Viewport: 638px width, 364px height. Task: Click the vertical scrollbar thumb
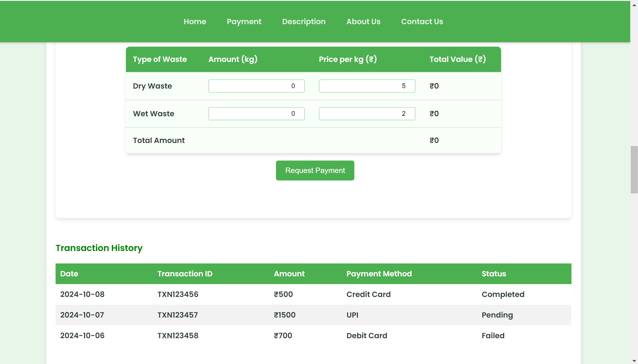click(x=634, y=169)
